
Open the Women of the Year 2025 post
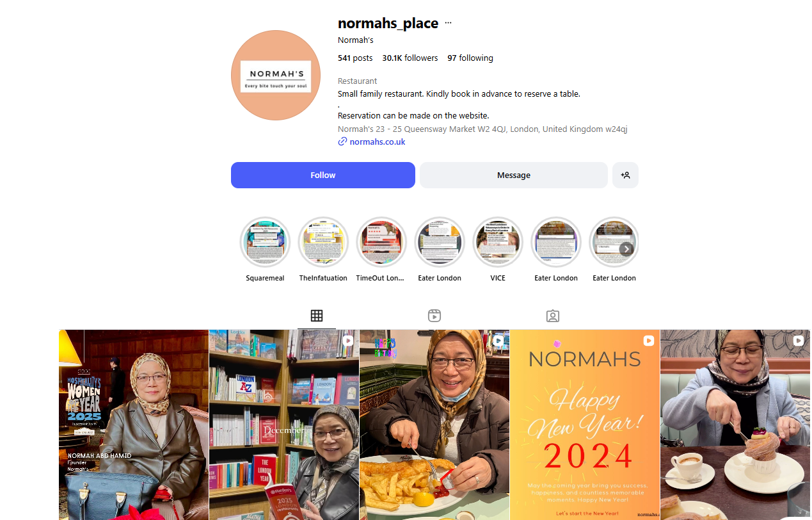(x=134, y=425)
